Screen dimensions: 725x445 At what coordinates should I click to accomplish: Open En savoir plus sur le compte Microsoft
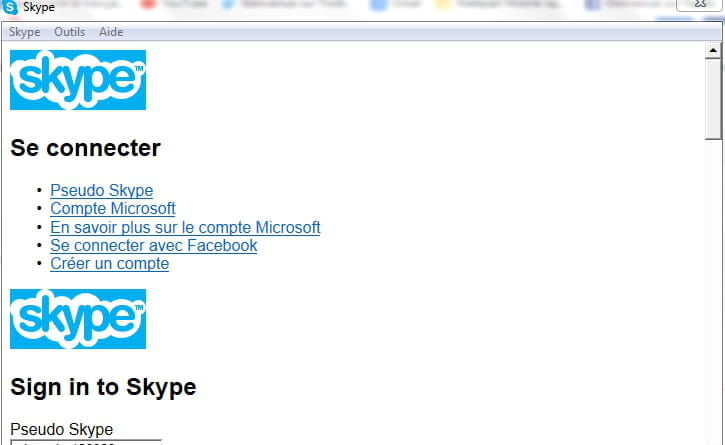(185, 227)
